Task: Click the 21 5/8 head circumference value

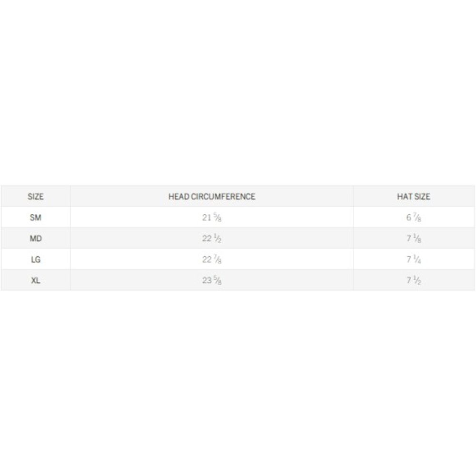Action: (212, 218)
